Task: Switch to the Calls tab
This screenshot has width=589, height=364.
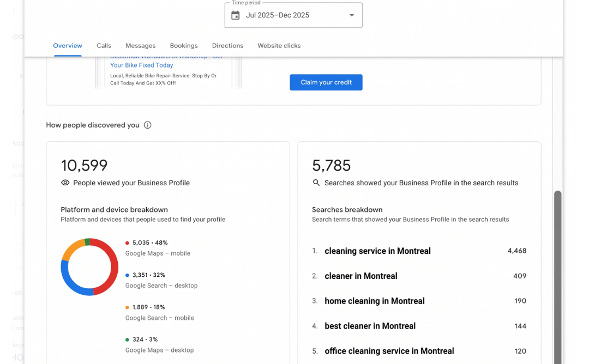Action: pos(104,46)
